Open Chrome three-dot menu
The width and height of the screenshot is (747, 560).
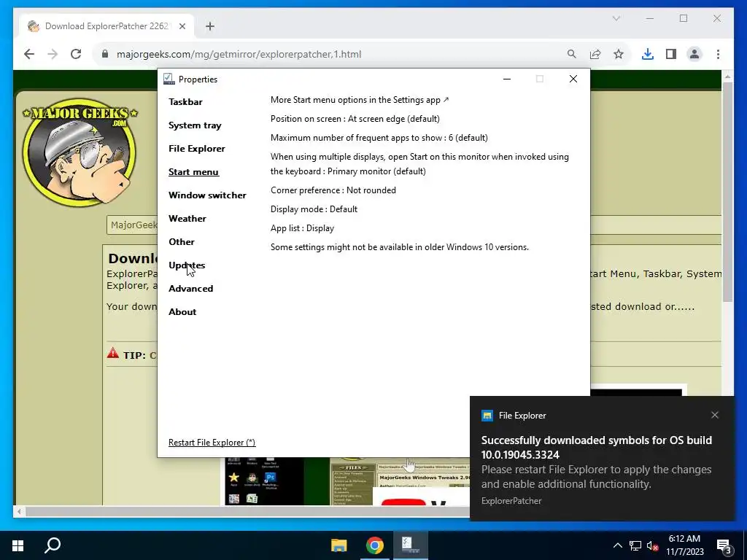click(x=718, y=54)
